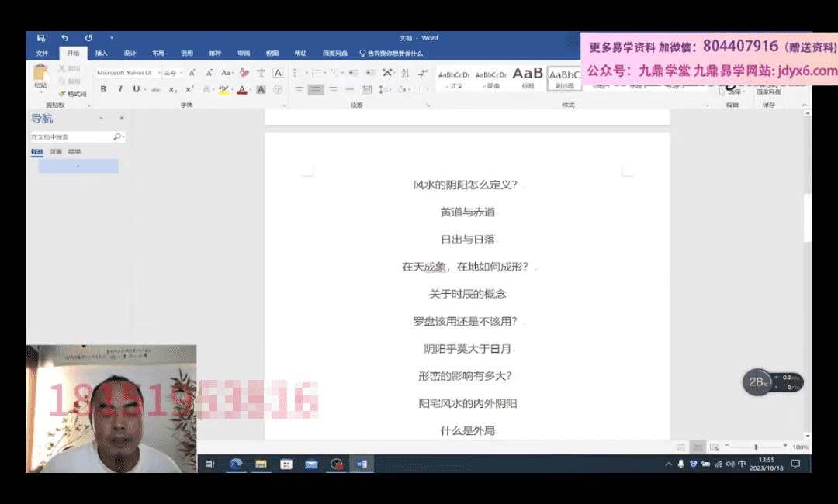Click the subscript X₂ icon
838x504 pixels.
pos(173,90)
